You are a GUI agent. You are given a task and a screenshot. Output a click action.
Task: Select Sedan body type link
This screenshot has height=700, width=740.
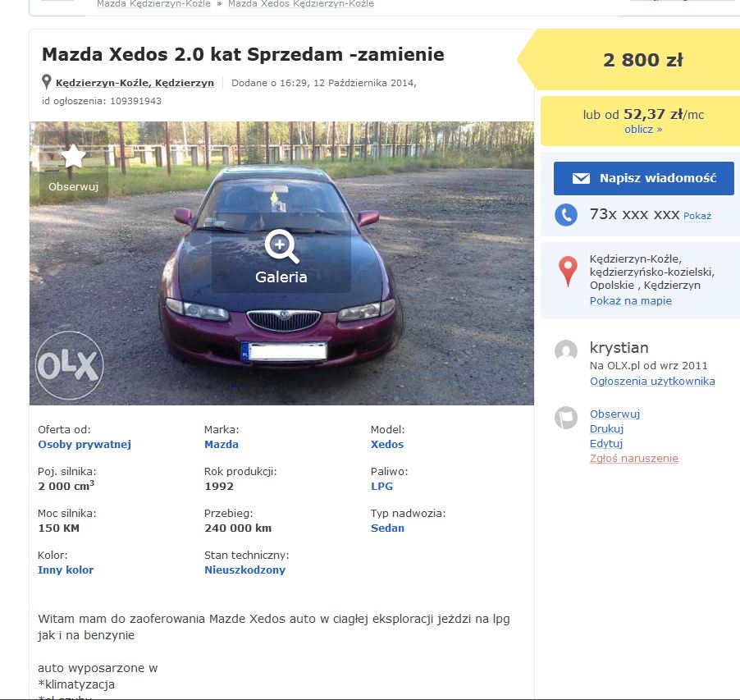pos(387,528)
